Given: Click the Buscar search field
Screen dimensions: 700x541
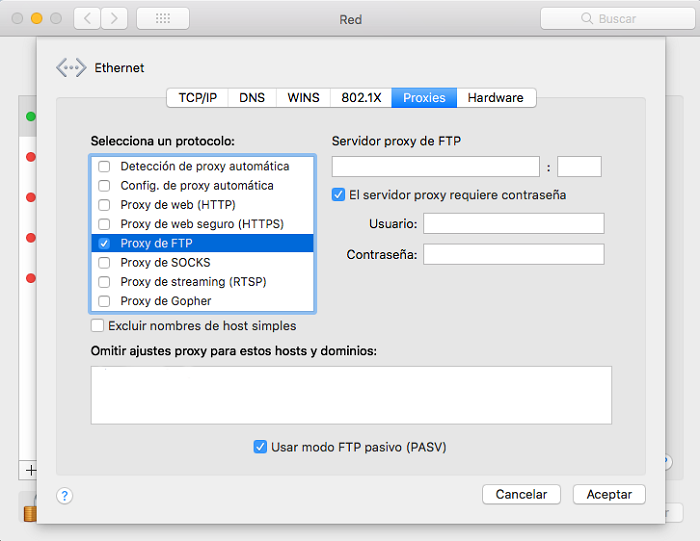Looking at the screenshot, I should pos(616,19).
